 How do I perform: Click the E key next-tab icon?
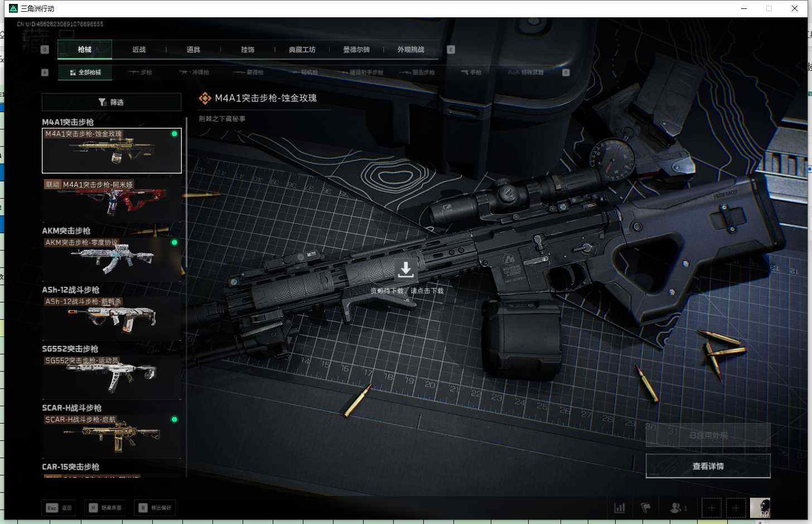451,50
